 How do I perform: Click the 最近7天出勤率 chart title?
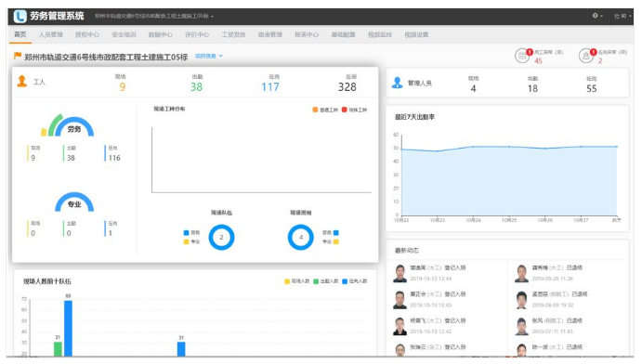pyautogui.click(x=414, y=117)
